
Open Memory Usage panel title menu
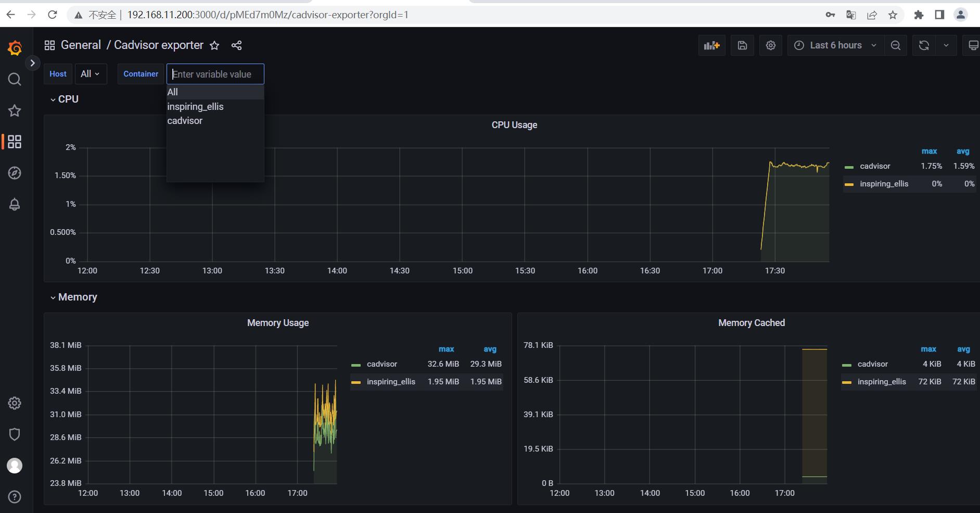coord(278,323)
